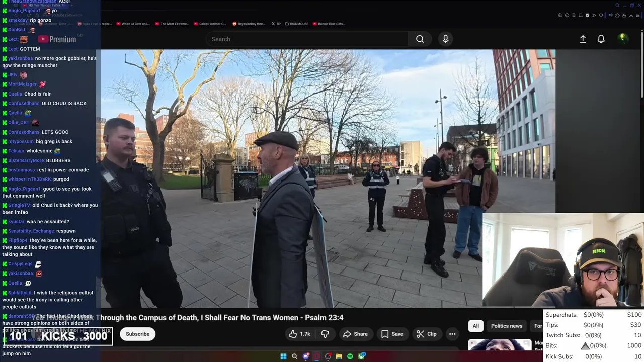Image resolution: width=644 pixels, height=362 pixels.
Task: Click the Clip button
Action: (x=427, y=334)
